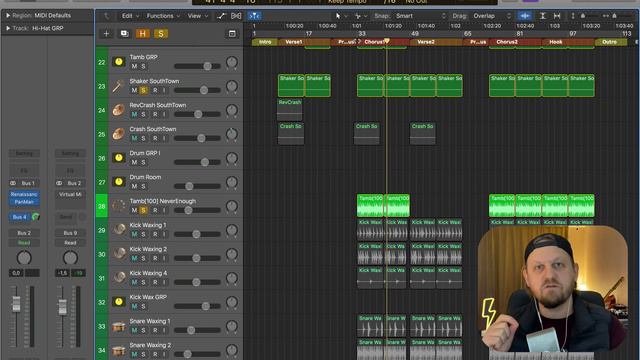The image size is (640, 360).
Task: Jump to the Chorus2 arrangement marker
Action: 507,42
